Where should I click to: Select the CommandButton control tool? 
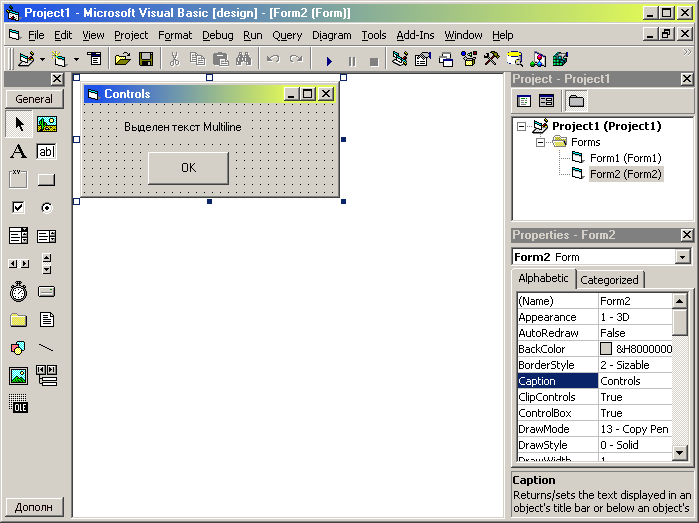click(46, 180)
